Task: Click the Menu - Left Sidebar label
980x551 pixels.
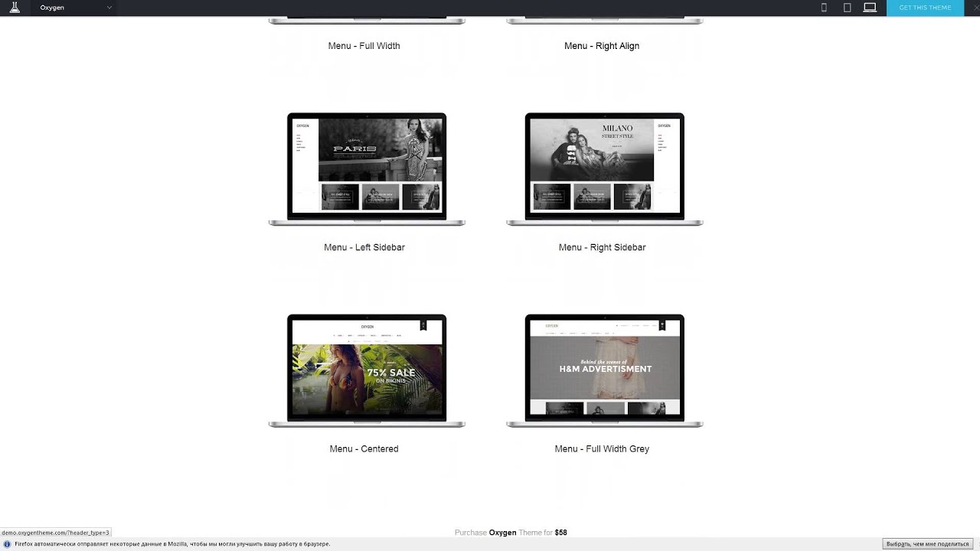Action: 364,247
